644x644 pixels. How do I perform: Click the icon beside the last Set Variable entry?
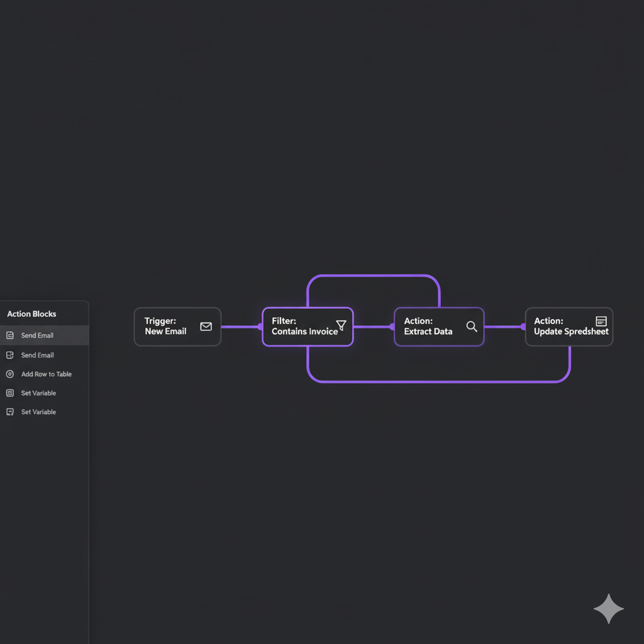[x=9, y=411]
